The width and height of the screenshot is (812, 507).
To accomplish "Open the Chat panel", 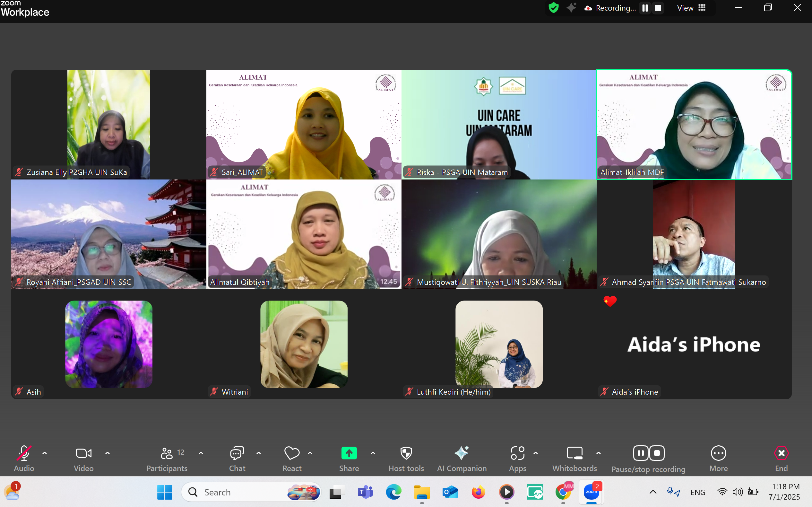I will (x=237, y=459).
